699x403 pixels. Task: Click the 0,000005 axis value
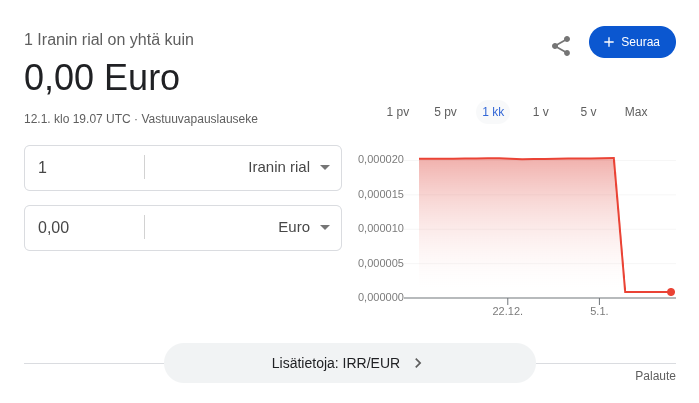(x=381, y=263)
